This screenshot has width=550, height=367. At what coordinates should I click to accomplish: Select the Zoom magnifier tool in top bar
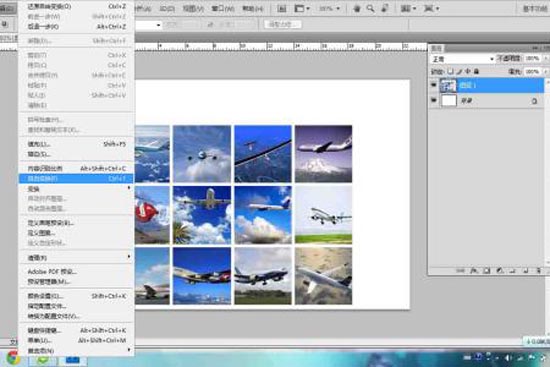370,8
